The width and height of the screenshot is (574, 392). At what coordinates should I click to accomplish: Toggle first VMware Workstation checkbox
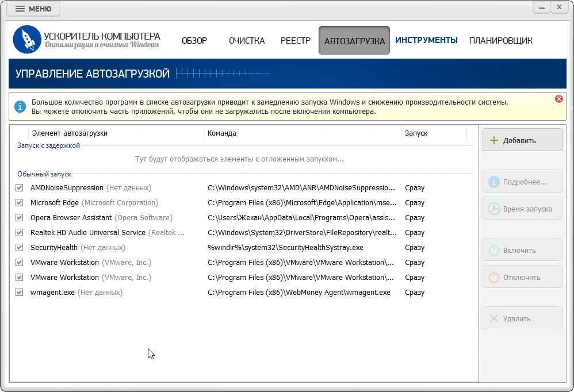tap(20, 263)
